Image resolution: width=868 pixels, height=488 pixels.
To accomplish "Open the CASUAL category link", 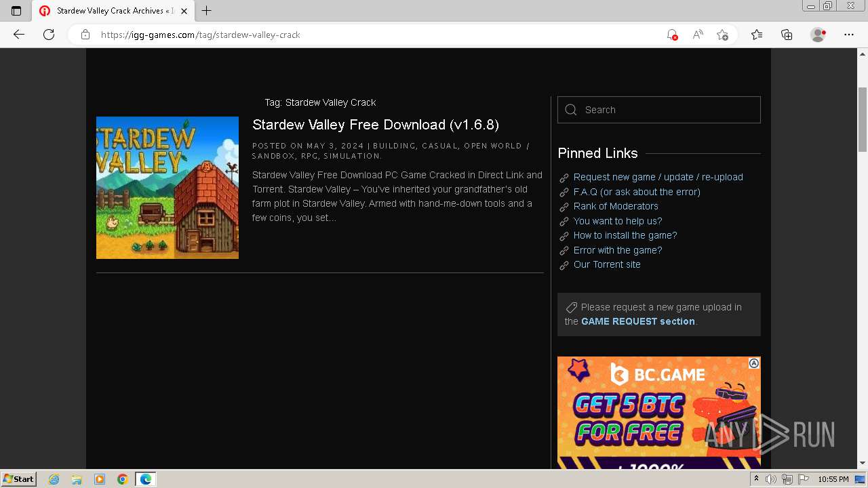I will coord(439,146).
